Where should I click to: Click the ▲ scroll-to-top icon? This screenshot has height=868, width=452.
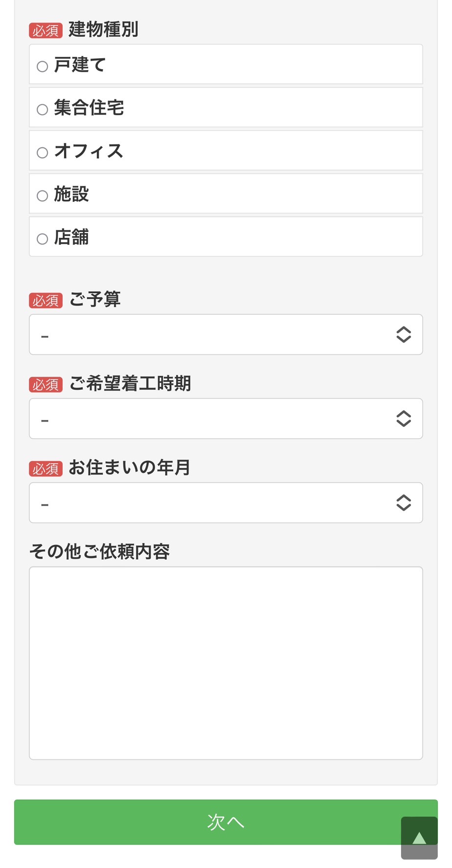419,838
